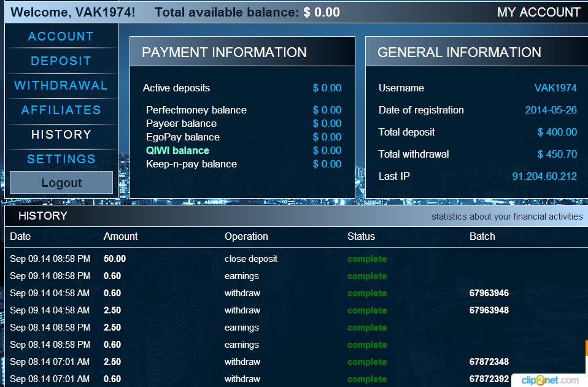Click the clip2net.com watermark logo

(549, 380)
